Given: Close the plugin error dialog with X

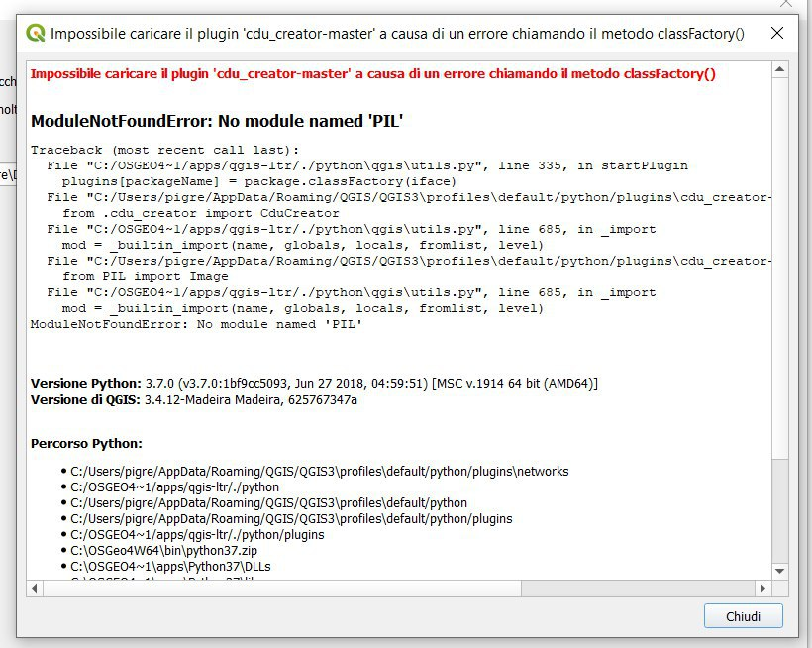Looking at the screenshot, I should (x=776, y=33).
